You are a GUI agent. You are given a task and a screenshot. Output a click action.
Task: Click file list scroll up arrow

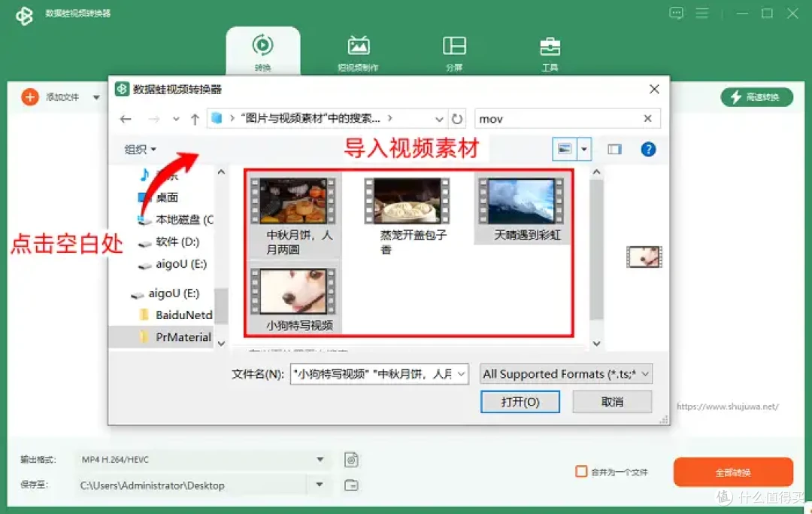pos(596,172)
